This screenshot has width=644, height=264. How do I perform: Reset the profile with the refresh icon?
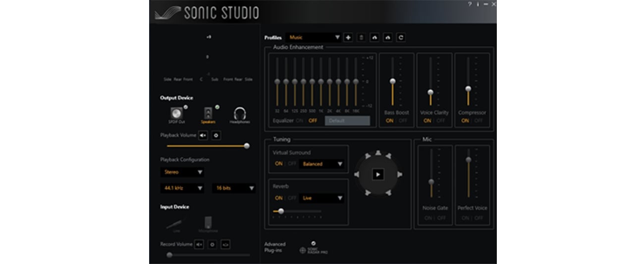401,37
